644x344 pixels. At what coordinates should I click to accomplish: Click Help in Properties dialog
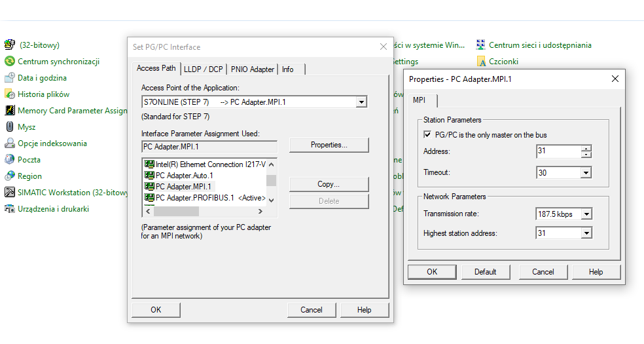pyautogui.click(x=596, y=272)
